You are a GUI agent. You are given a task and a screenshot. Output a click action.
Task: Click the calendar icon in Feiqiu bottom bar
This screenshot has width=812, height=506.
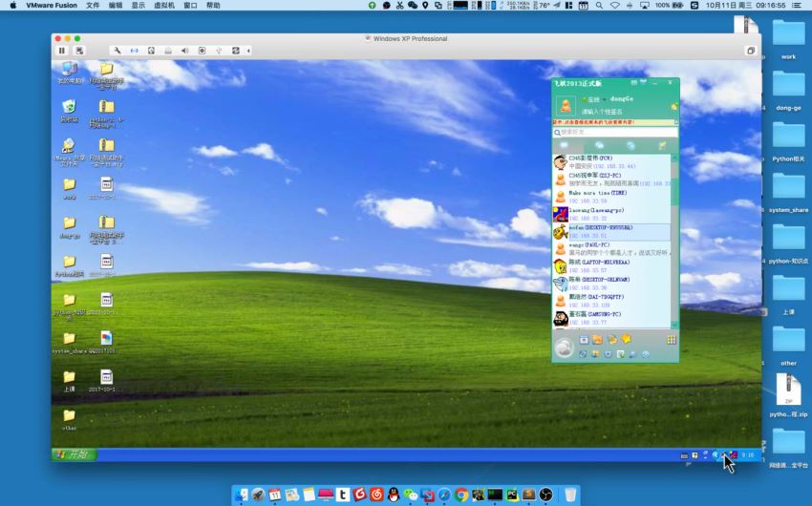(584, 340)
